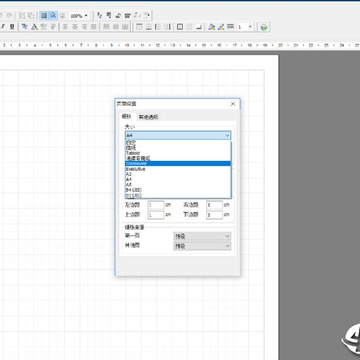The height and width of the screenshot is (360, 360).
Task: Click the greyed vertical align middle icon
Action: 115,27
